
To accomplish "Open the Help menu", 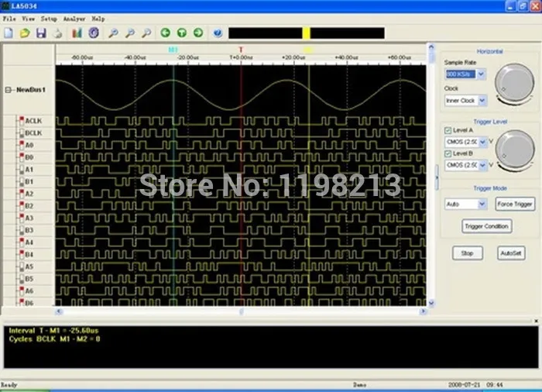I will click(98, 19).
